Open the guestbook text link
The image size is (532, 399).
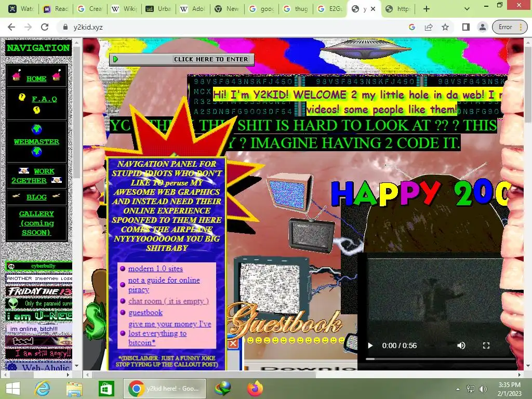click(145, 312)
